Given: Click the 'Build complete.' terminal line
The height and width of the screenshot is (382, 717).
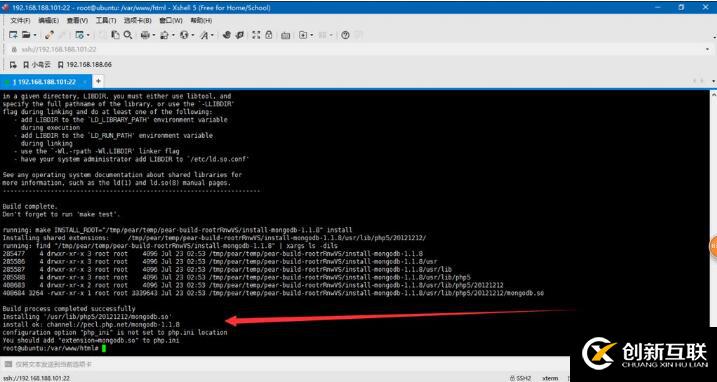Looking at the screenshot, I should click(x=30, y=206).
